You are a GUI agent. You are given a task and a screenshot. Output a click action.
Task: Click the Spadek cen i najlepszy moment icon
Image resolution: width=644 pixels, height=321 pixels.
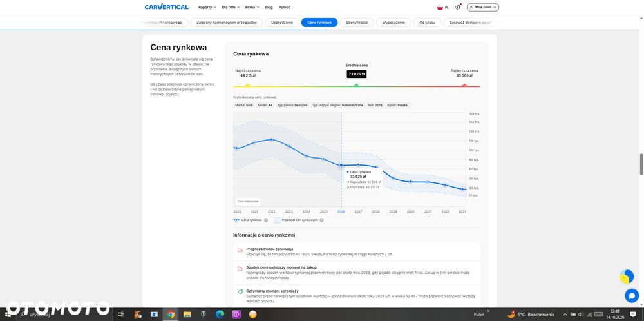coord(240,268)
